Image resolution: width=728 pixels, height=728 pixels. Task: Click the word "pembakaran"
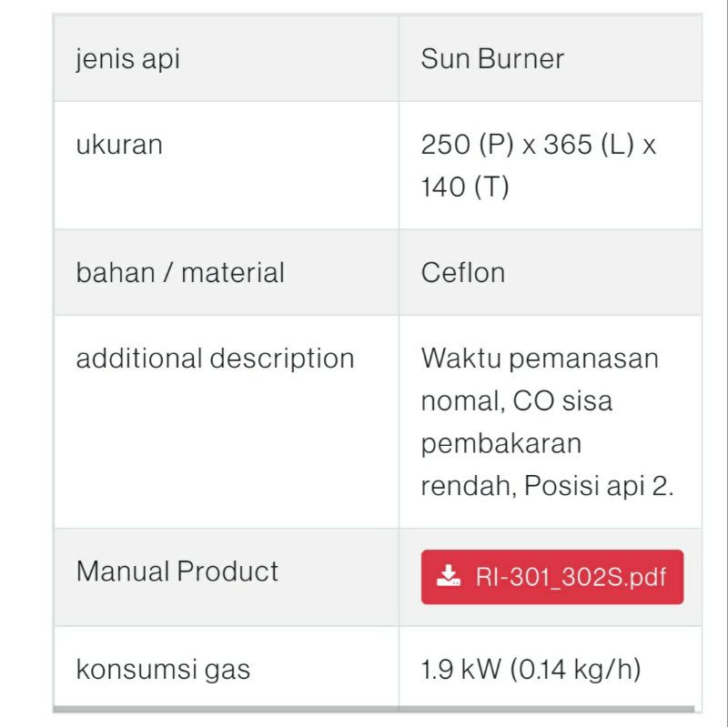coord(500,443)
